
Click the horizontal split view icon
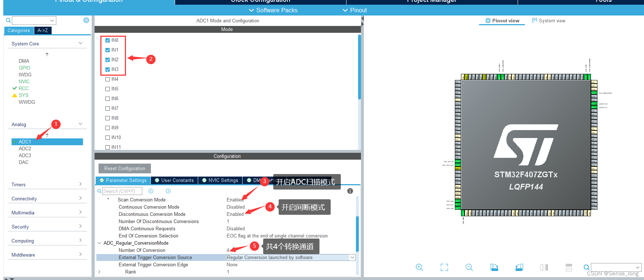(x=569, y=267)
